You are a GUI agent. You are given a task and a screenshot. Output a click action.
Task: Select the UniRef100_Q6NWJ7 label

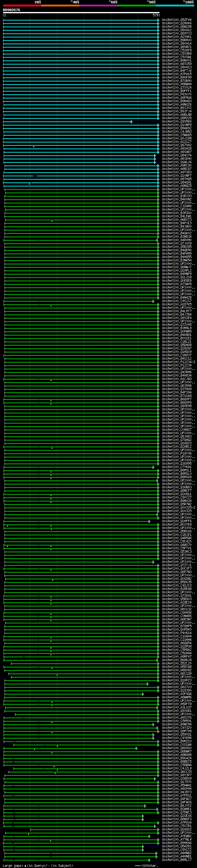(x=177, y=267)
